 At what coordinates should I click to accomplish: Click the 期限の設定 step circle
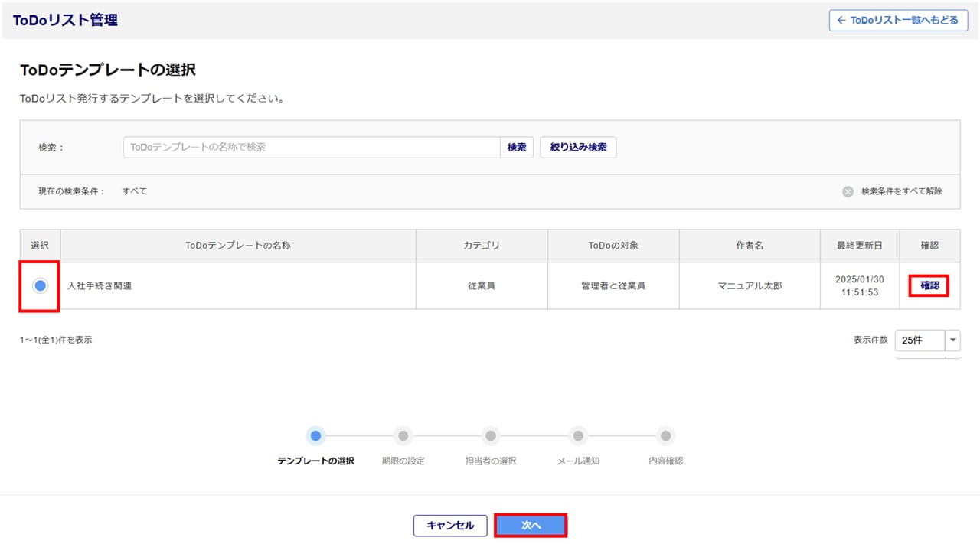pos(403,436)
